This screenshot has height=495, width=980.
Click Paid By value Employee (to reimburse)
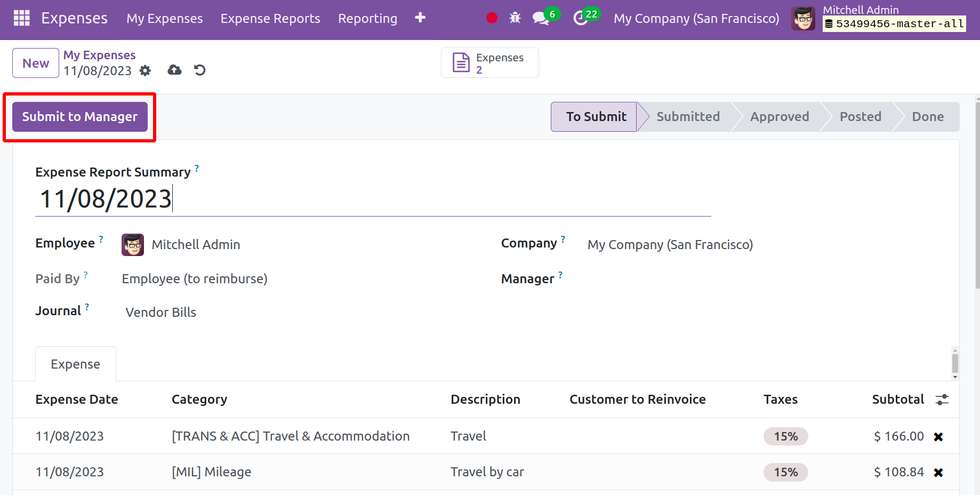point(195,279)
